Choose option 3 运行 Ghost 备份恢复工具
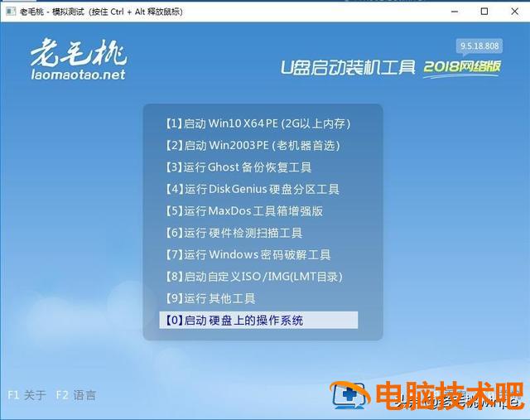 click(238, 167)
